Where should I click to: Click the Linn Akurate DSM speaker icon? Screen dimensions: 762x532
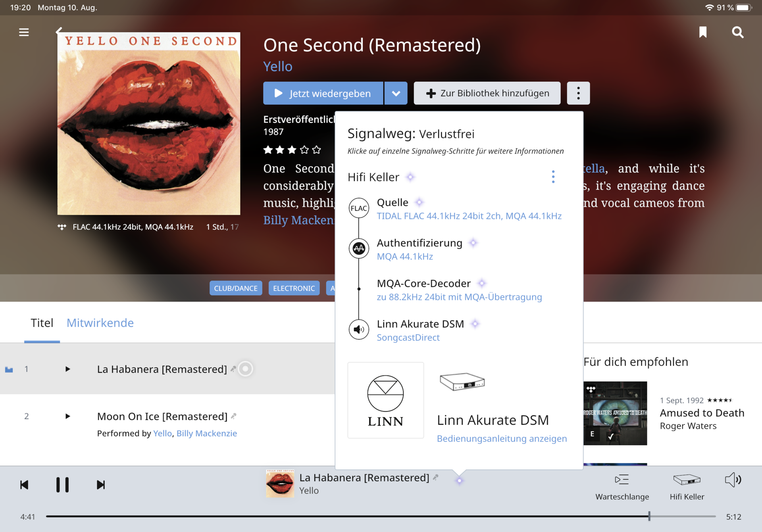click(359, 330)
